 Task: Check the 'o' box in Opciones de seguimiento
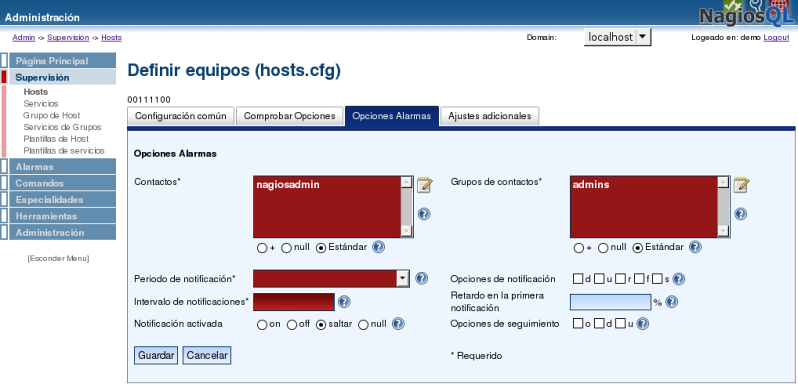pyautogui.click(x=578, y=323)
